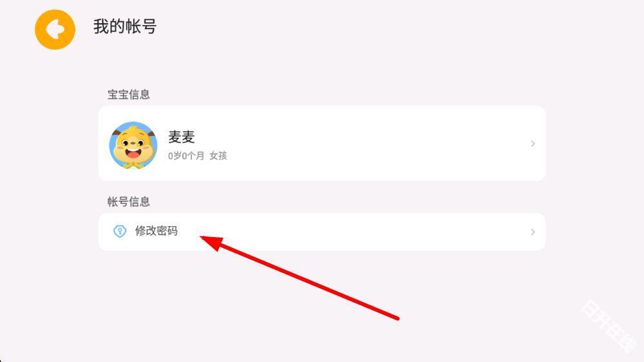Click the 0岁0个月 女孩 age details

(x=198, y=156)
